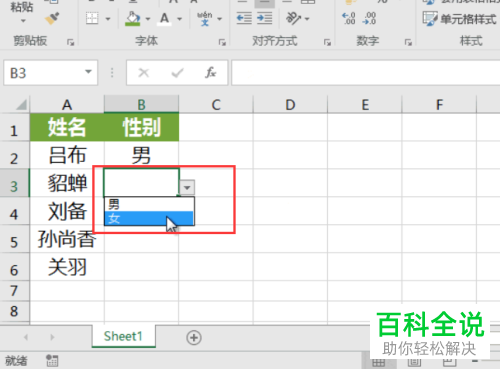Switch to Normal view status icon
Screen dimensions: 500x369
click(x=378, y=363)
